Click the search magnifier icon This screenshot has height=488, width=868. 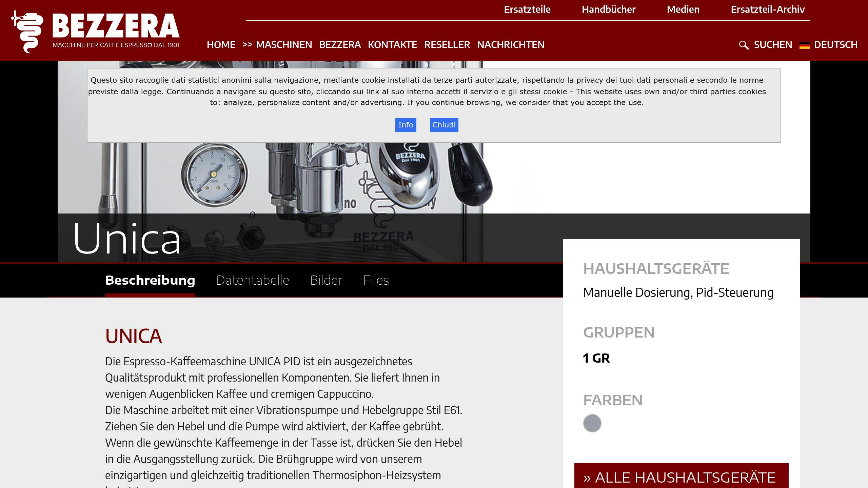pyautogui.click(x=744, y=45)
